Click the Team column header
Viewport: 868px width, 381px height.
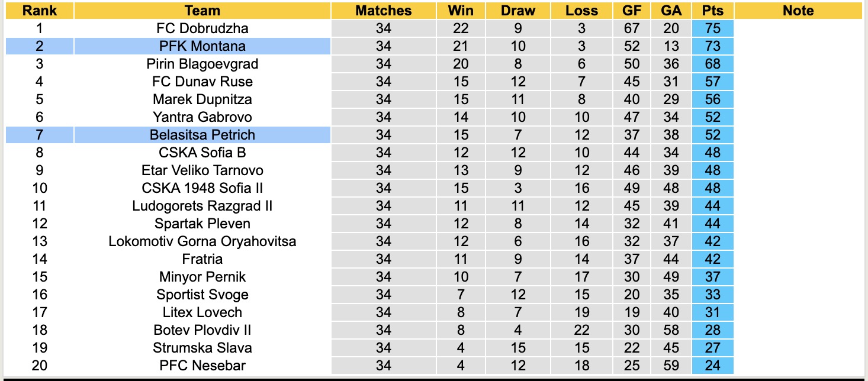pyautogui.click(x=202, y=11)
